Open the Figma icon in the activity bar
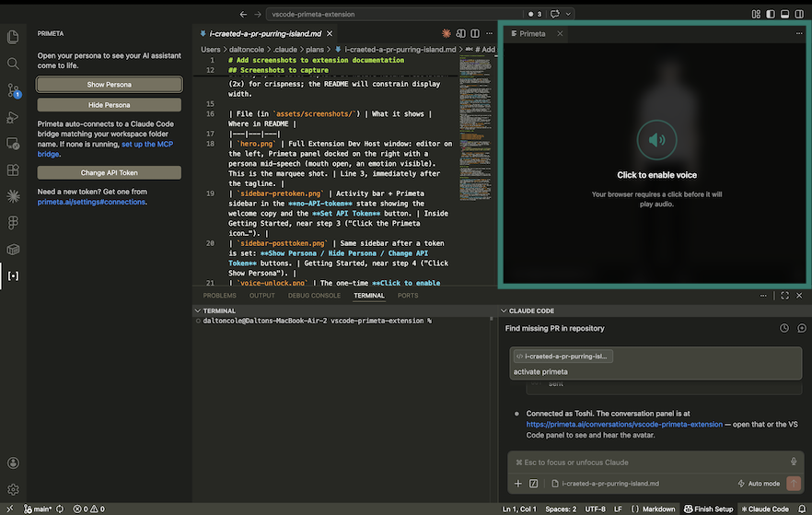This screenshot has width=812, height=515. pyautogui.click(x=13, y=223)
